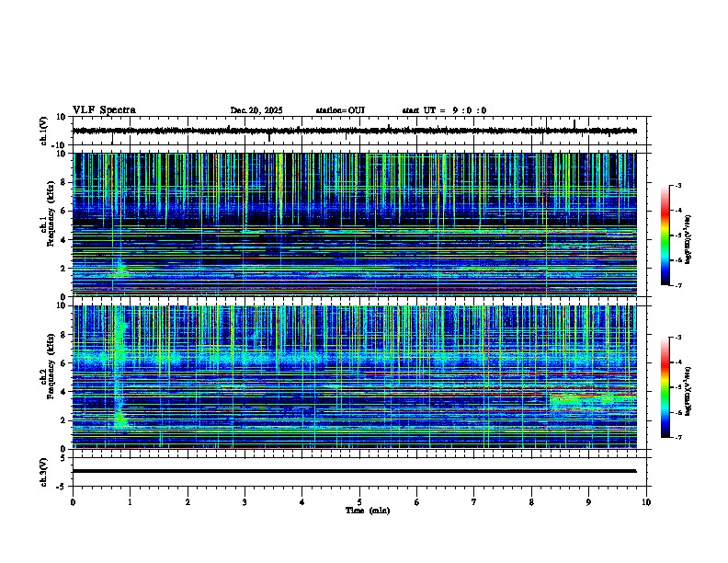Click the '4' kHz tick on ch.2 frequency axis
Viewport: 728px width, 563px height.
[x=64, y=392]
